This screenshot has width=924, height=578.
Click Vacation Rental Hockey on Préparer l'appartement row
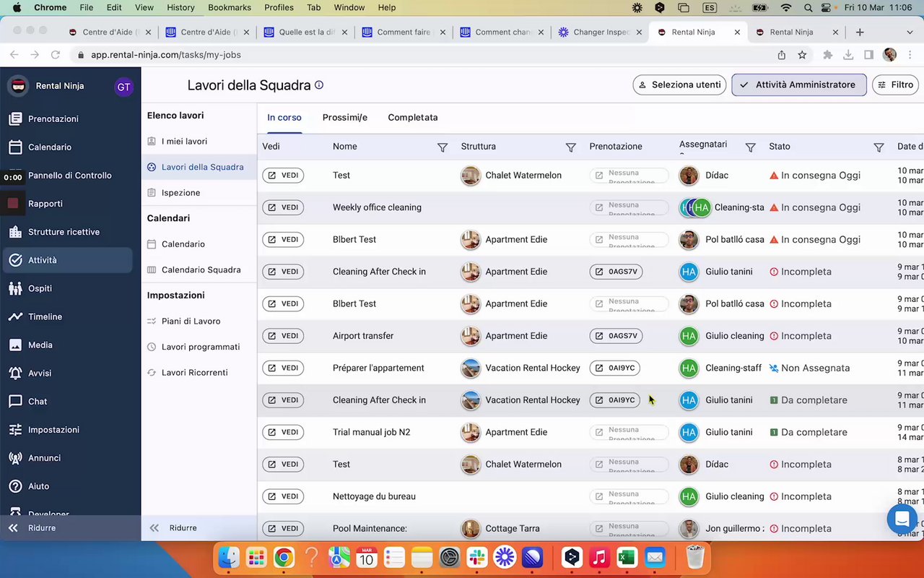[x=533, y=368]
